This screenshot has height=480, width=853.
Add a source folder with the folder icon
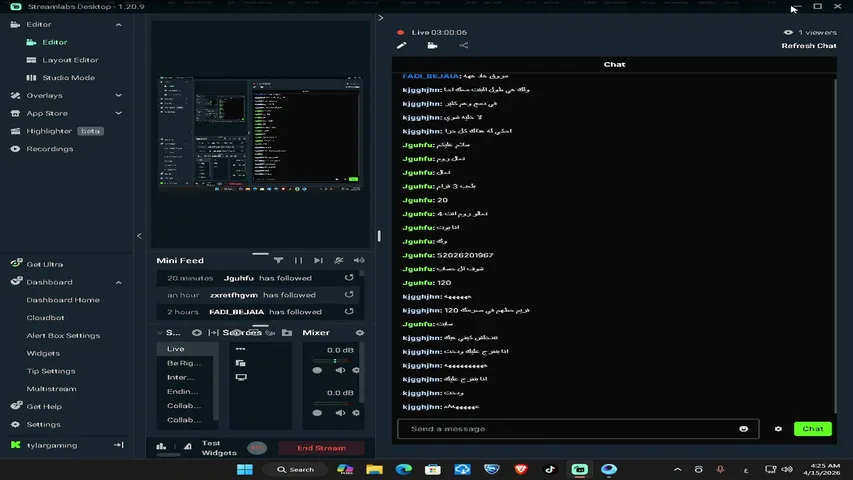pyautogui.click(x=287, y=333)
